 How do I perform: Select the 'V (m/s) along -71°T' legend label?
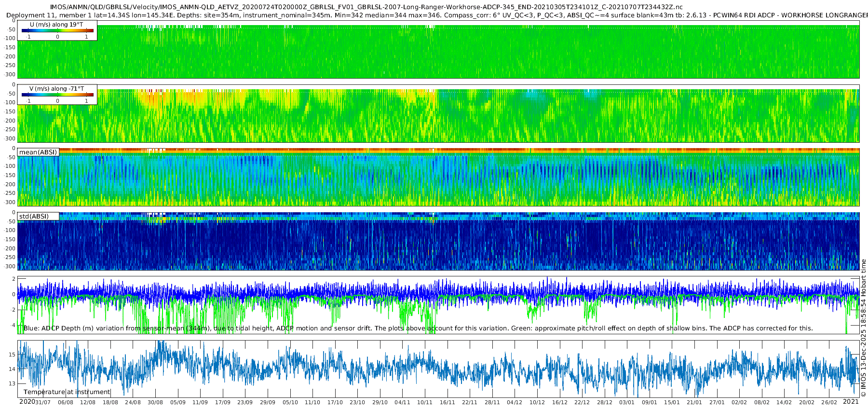56,89
